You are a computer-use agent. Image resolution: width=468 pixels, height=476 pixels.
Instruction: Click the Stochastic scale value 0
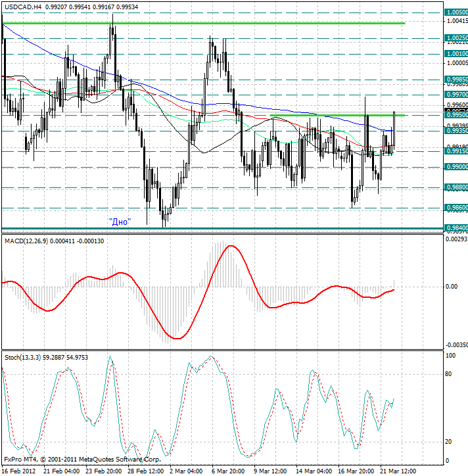(447, 461)
